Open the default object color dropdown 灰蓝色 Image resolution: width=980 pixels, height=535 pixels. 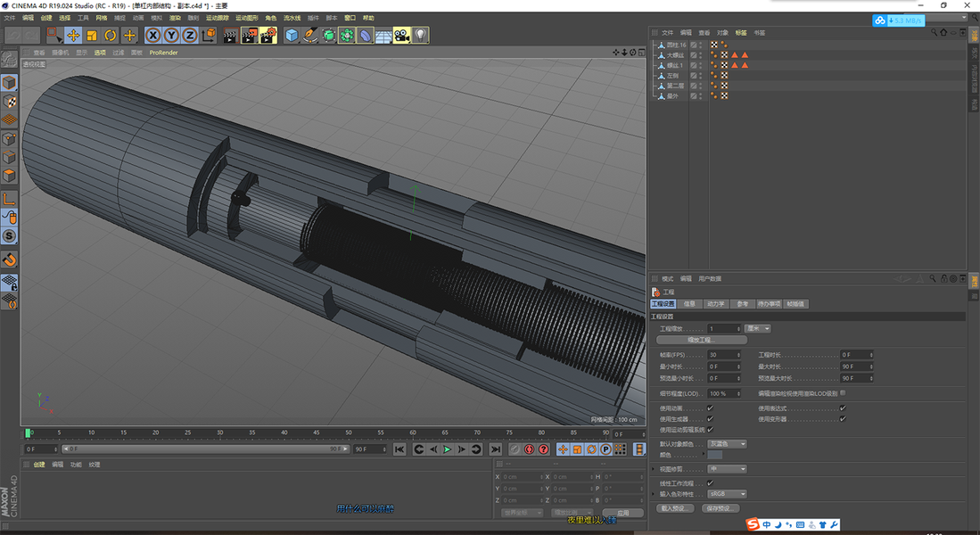pos(727,444)
